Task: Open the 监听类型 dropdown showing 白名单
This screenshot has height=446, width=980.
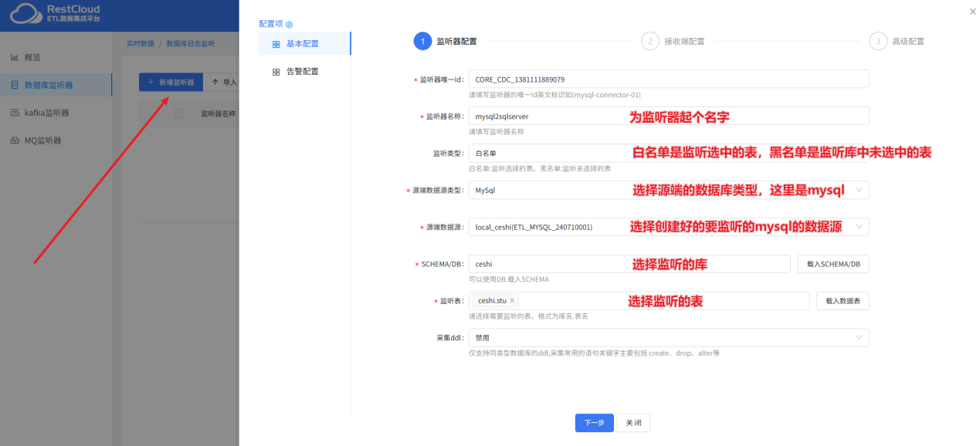Action: [x=669, y=152]
